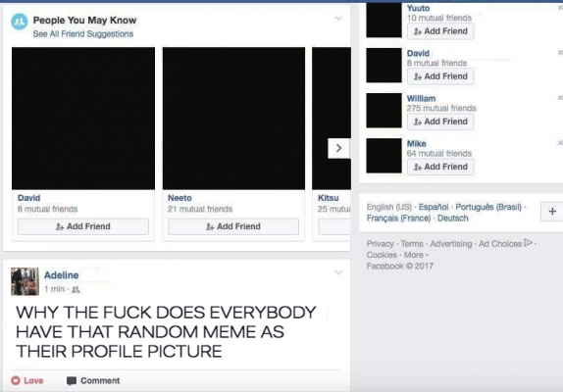This screenshot has width=563, height=392.
Task: Open the Privacy footer link
Action: coord(380,244)
